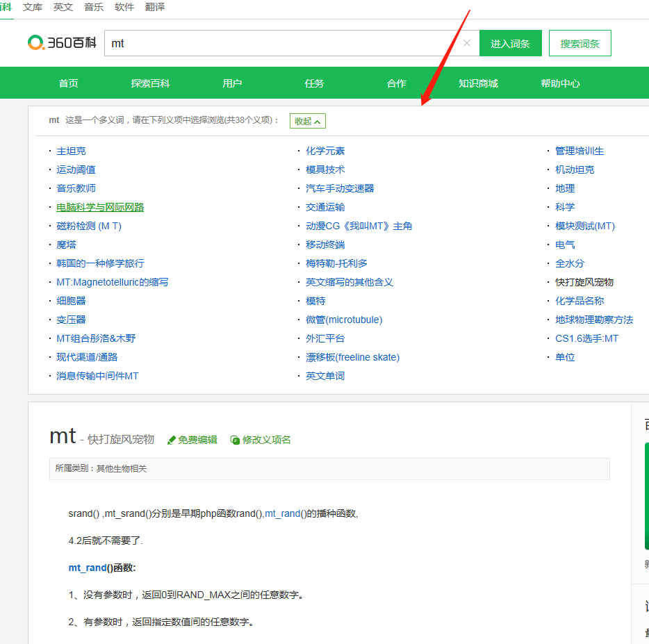Follow the mt_rand link in article text
The height and width of the screenshot is (644, 649).
pyautogui.click(x=282, y=513)
